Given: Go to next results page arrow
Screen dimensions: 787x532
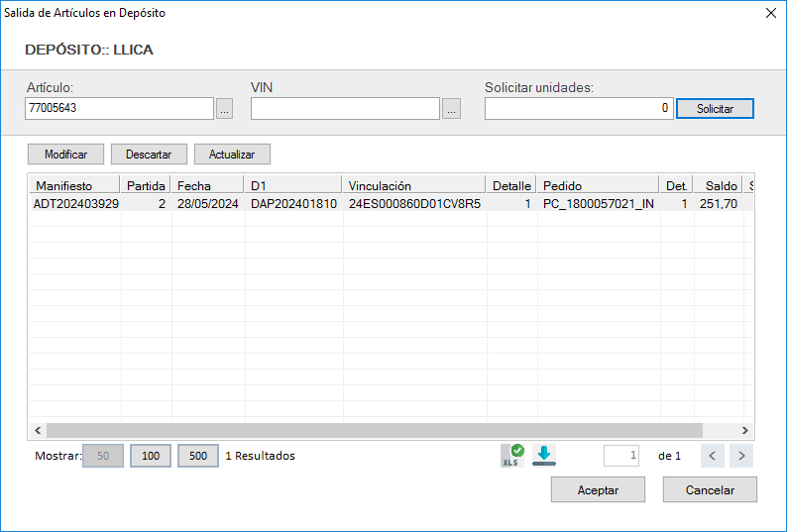Looking at the screenshot, I should click(741, 456).
